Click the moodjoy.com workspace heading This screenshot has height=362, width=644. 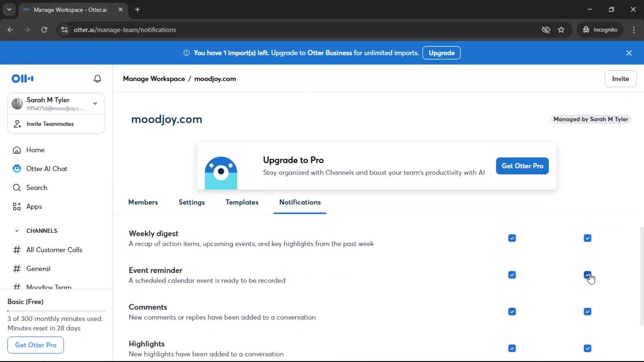(x=167, y=119)
